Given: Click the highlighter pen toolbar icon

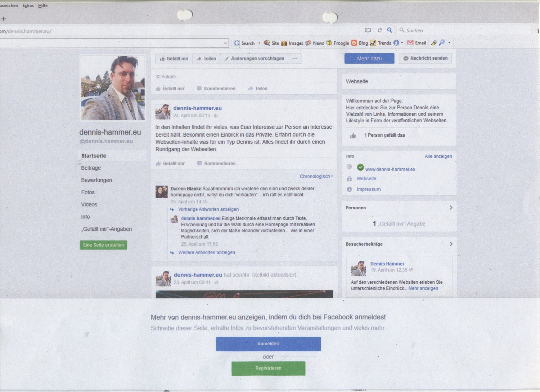Looking at the screenshot, I should pyautogui.click(x=434, y=43).
